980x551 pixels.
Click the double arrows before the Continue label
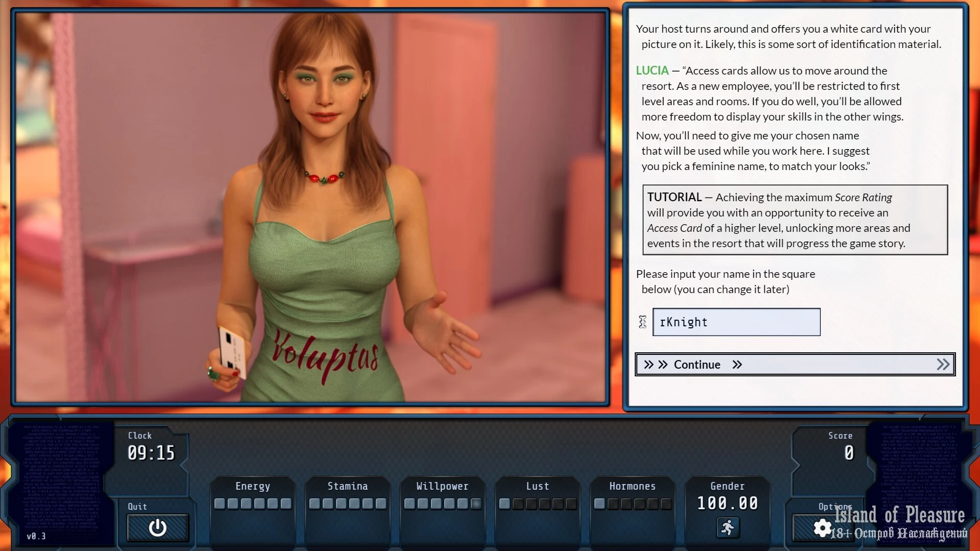click(656, 365)
